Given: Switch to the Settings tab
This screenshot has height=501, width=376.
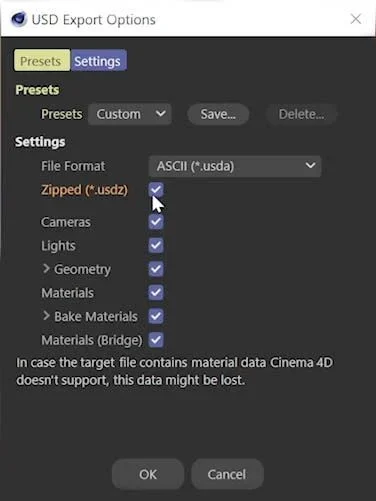Looking at the screenshot, I should tap(98, 60).
